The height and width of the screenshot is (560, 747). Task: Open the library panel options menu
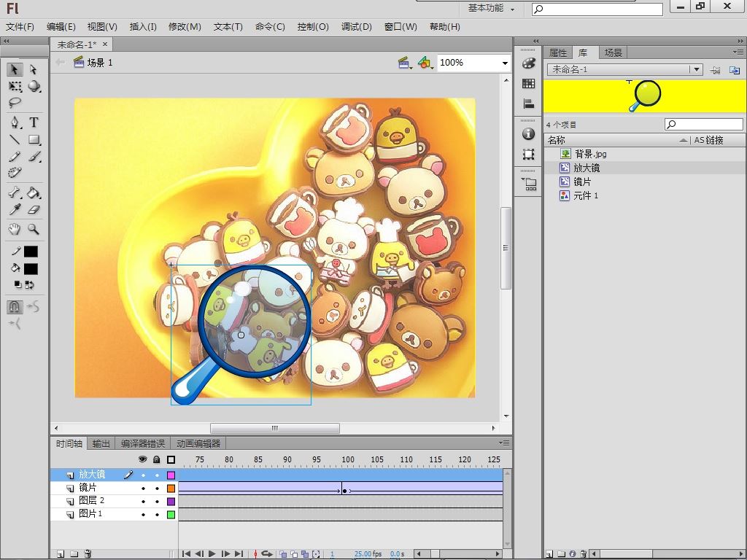(738, 52)
